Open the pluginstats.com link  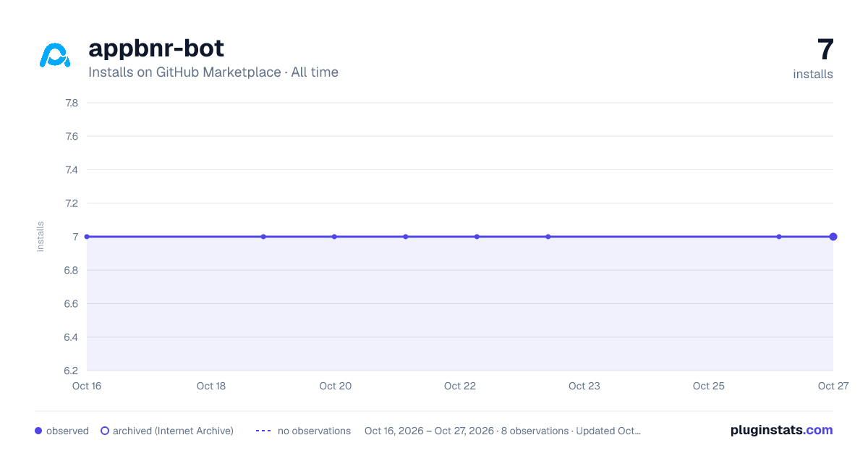click(x=781, y=430)
